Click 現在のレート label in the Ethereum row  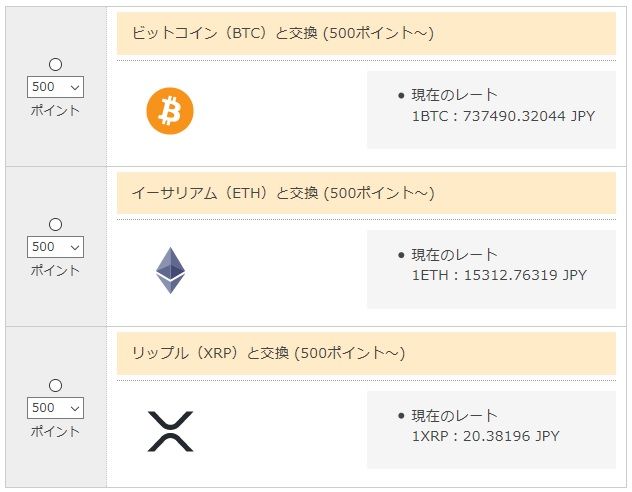(x=454, y=255)
